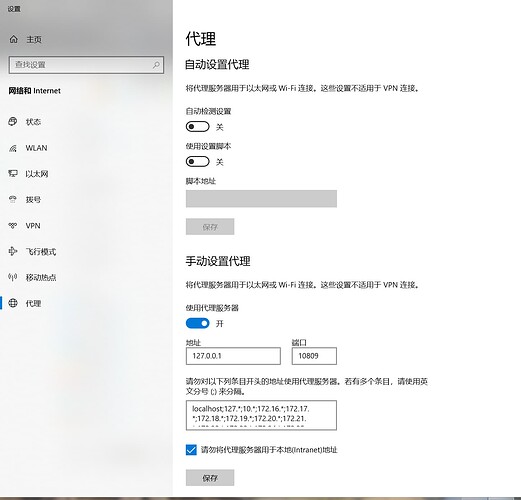Click the 地址 field containing 127.0.0.1
The image size is (521, 500).
233,356
